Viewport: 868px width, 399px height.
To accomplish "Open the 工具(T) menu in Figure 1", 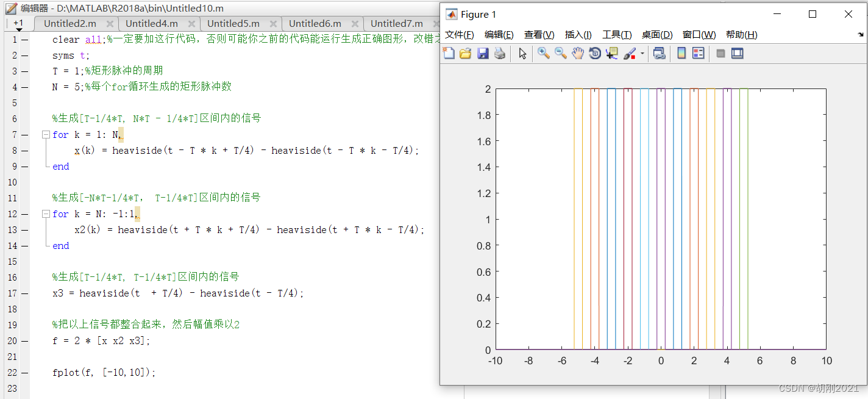I will 616,35.
